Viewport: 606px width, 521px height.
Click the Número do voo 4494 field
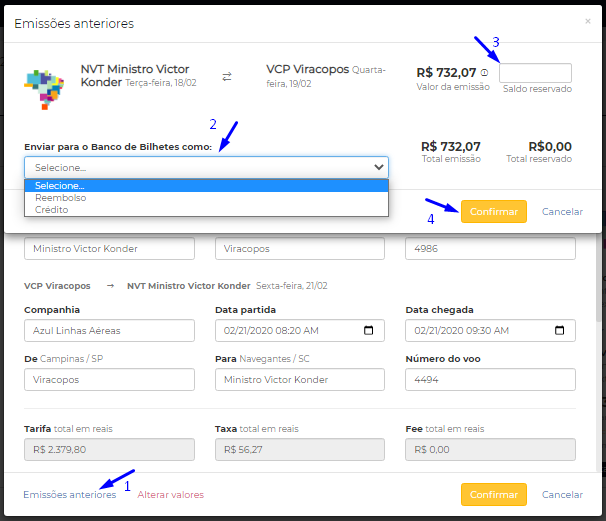(x=490, y=380)
